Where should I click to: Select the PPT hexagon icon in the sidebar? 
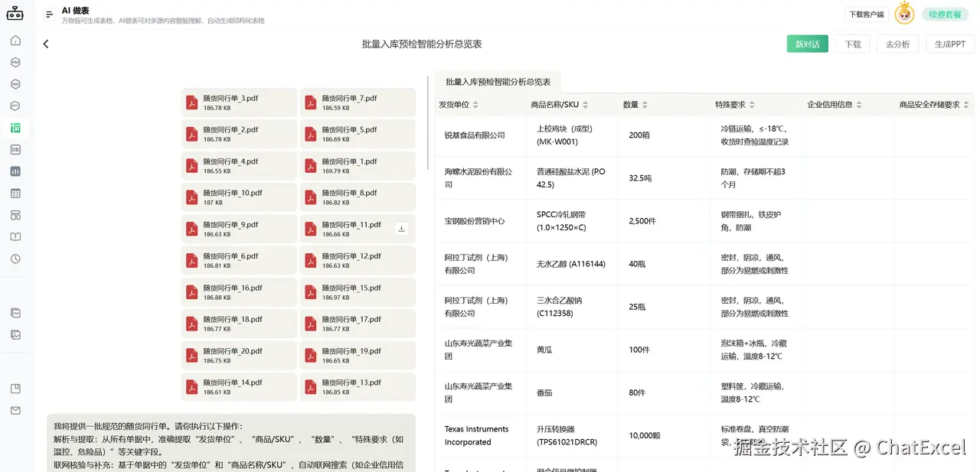(x=15, y=106)
